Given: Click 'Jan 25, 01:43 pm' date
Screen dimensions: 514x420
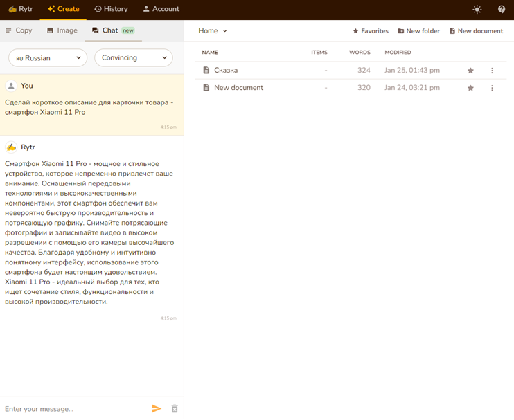Looking at the screenshot, I should coord(412,70).
